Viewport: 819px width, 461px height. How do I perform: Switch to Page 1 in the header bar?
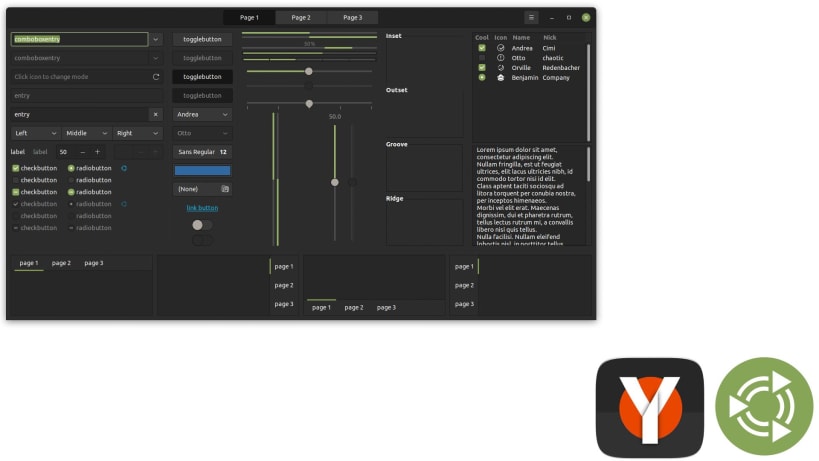coord(249,17)
